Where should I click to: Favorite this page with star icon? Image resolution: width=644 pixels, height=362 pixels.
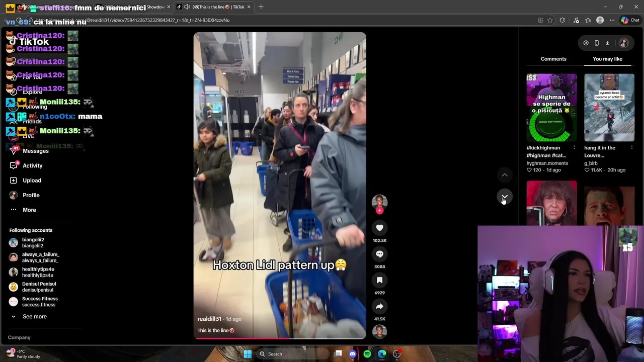pos(550,20)
